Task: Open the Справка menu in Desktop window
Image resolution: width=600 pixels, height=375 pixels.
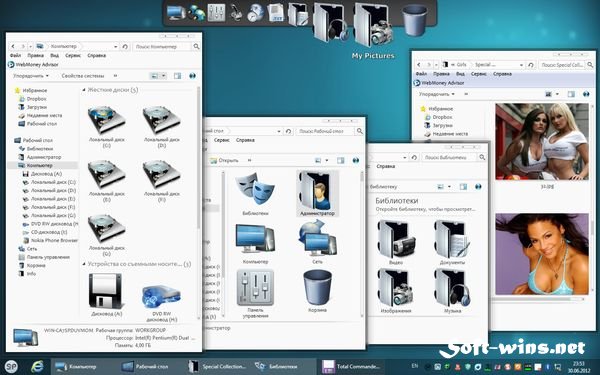Action: pyautogui.click(x=245, y=140)
